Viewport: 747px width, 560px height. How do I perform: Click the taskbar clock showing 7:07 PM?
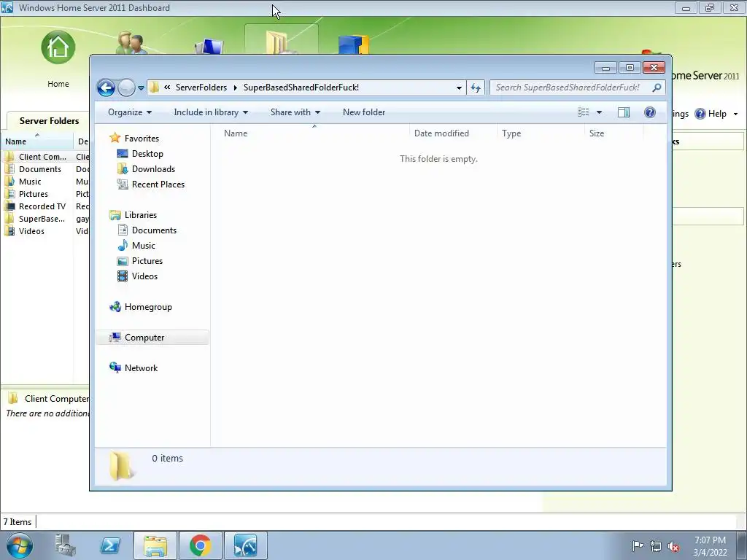click(x=710, y=545)
